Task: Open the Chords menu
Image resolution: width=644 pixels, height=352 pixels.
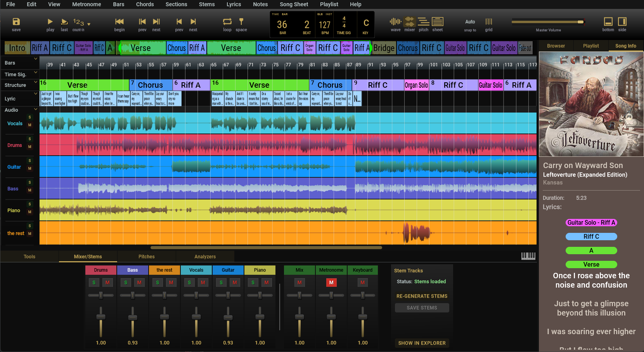Action: [x=145, y=4]
